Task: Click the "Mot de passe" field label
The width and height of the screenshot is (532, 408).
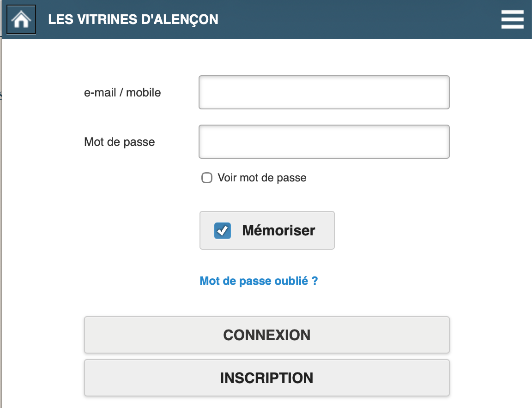Action: (x=119, y=142)
